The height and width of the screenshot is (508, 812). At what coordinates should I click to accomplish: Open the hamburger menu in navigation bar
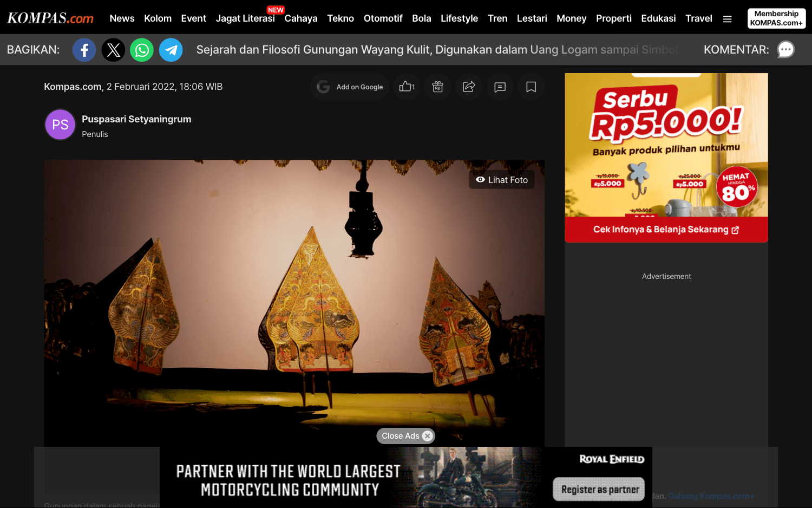[728, 19]
